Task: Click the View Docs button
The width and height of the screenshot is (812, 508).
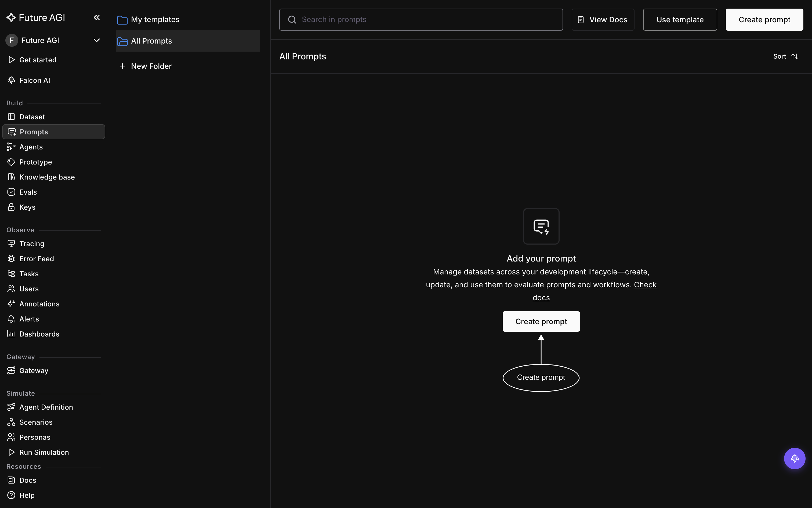Action: 603,19
